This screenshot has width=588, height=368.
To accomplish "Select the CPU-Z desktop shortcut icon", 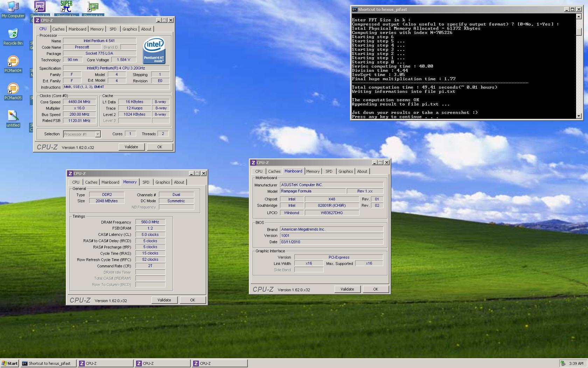I will [x=40, y=6].
